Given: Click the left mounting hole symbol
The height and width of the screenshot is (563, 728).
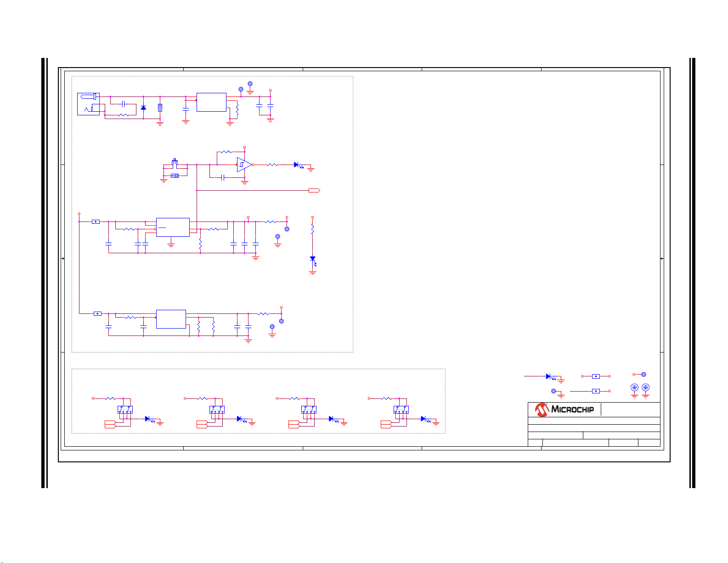Looking at the screenshot, I should tap(634, 387).
